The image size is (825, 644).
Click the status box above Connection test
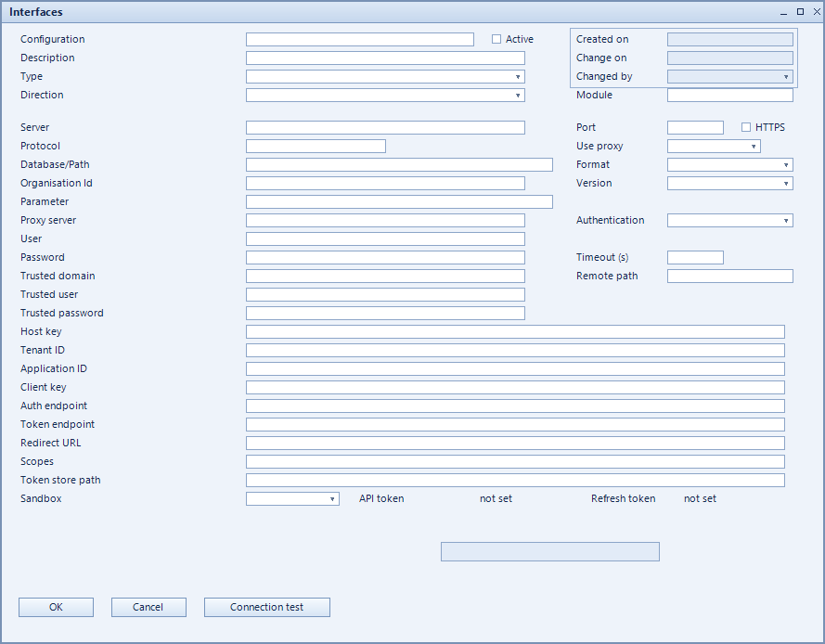(549, 552)
